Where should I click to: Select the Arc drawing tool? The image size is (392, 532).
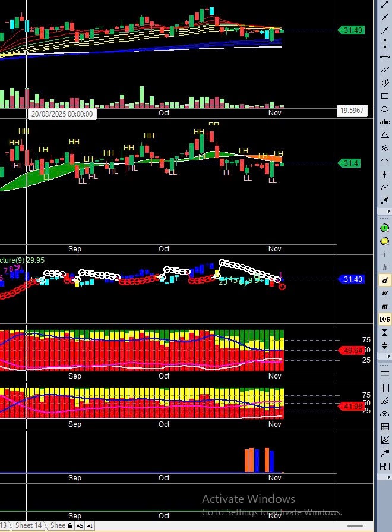click(x=384, y=161)
